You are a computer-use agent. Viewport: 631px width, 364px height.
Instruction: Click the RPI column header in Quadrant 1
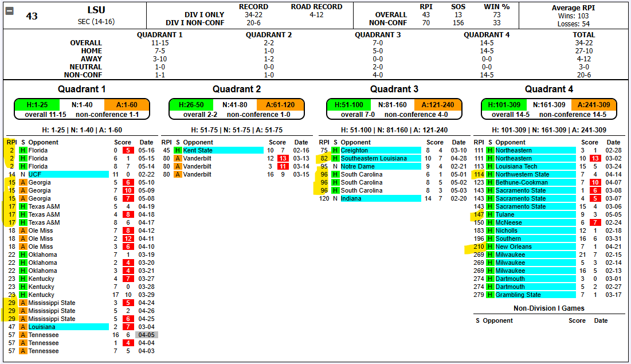pos(11,142)
